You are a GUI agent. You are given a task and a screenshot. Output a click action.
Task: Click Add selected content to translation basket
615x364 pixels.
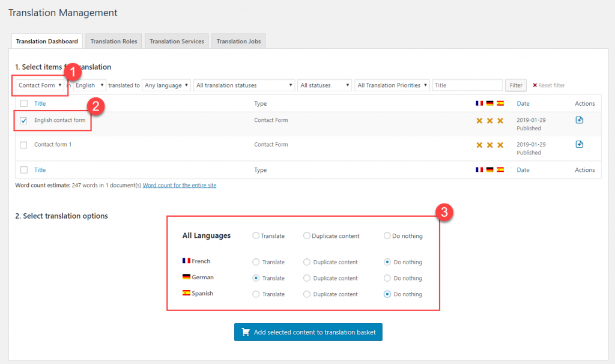point(308,332)
